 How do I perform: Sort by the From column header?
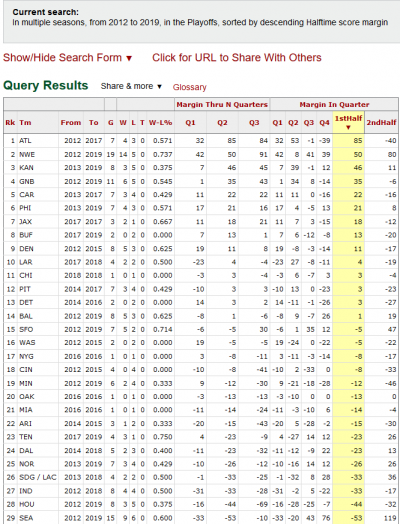pyautogui.click(x=71, y=122)
